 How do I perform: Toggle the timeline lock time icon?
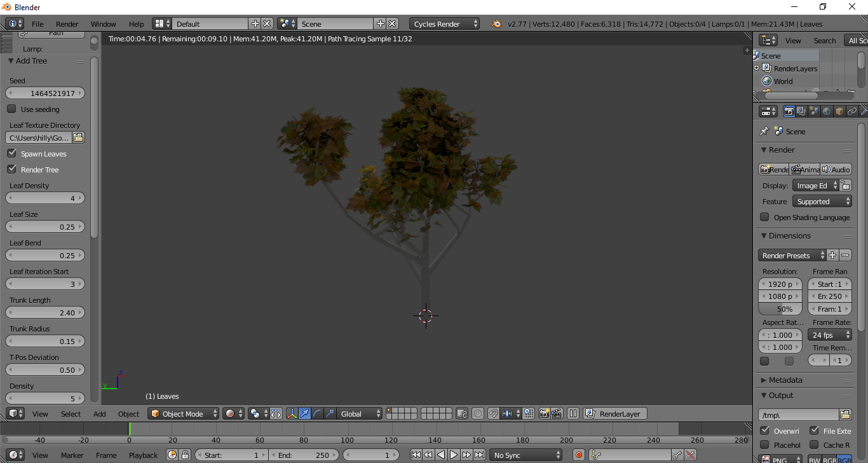pyautogui.click(x=185, y=455)
